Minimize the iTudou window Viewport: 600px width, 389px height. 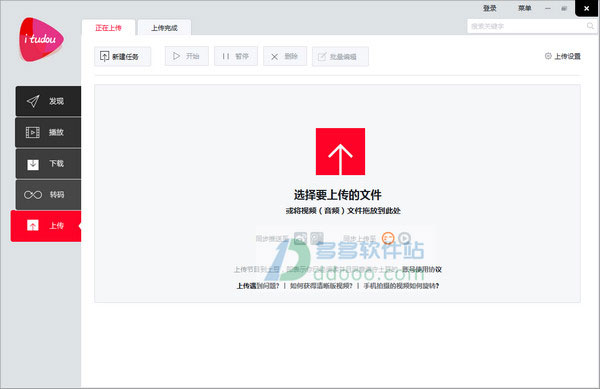point(548,8)
